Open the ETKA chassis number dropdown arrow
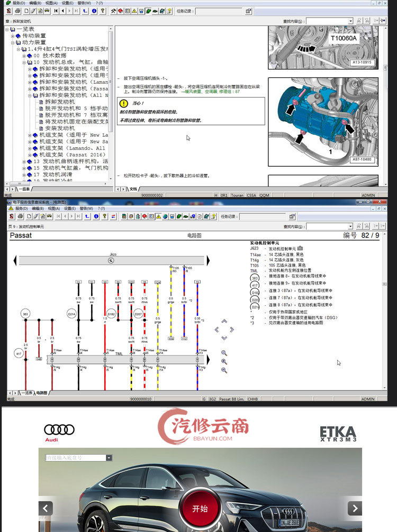This screenshot has width=397, height=532. (109, 458)
